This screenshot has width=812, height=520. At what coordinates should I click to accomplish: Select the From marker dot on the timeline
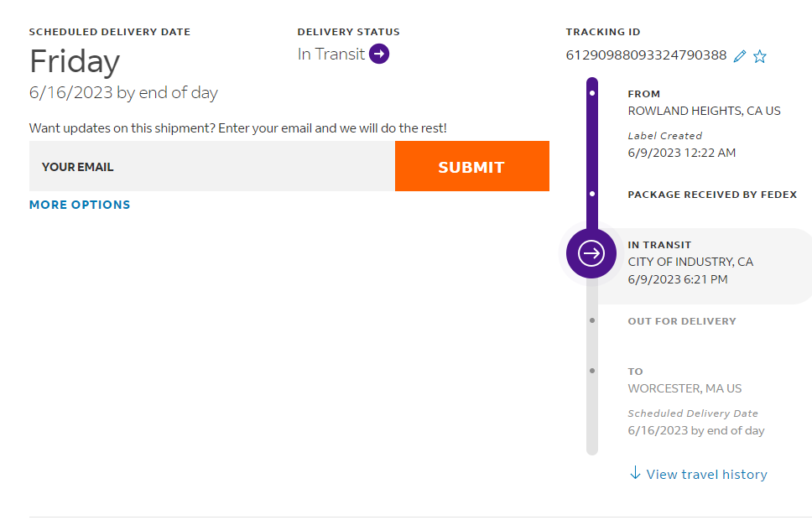(x=592, y=93)
